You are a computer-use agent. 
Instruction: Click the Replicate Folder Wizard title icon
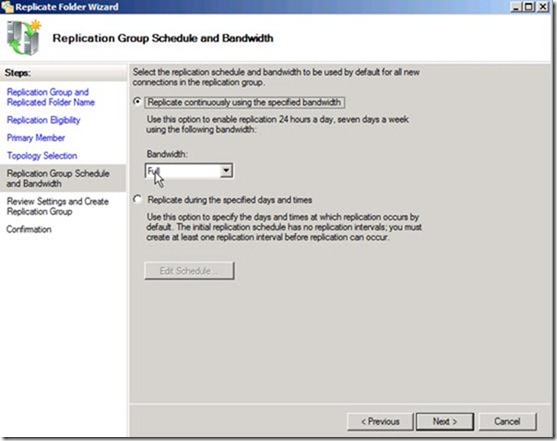pos(7,6)
